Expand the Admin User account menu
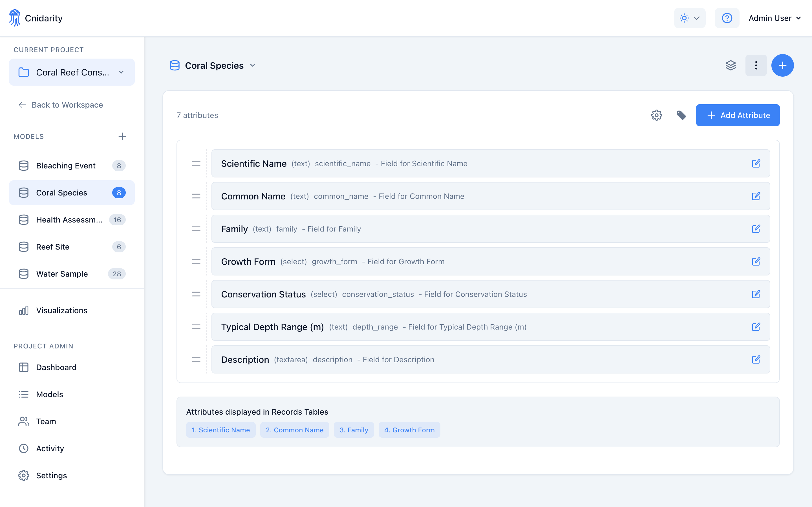This screenshot has height=507, width=812. pyautogui.click(x=775, y=18)
